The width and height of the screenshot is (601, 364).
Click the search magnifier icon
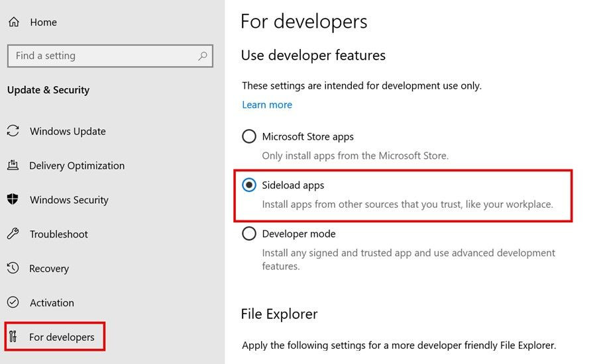202,56
